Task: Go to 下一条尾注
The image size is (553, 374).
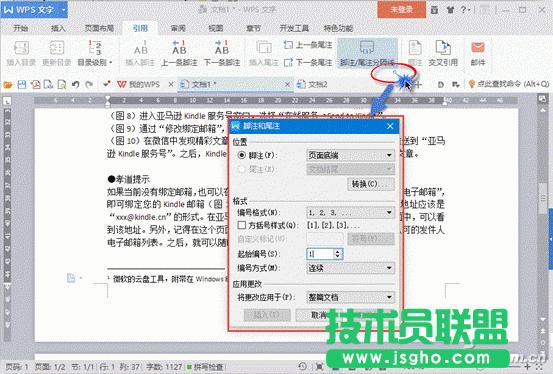Action: (x=308, y=62)
